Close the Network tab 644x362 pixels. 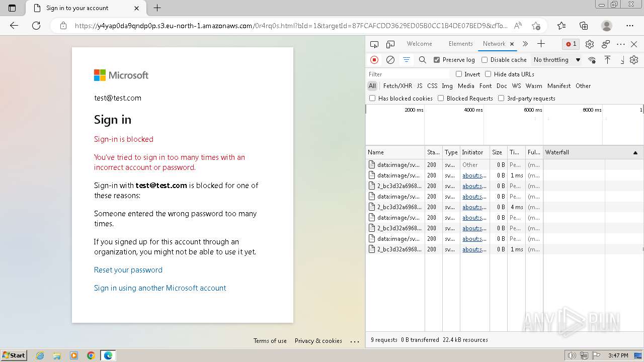512,44
